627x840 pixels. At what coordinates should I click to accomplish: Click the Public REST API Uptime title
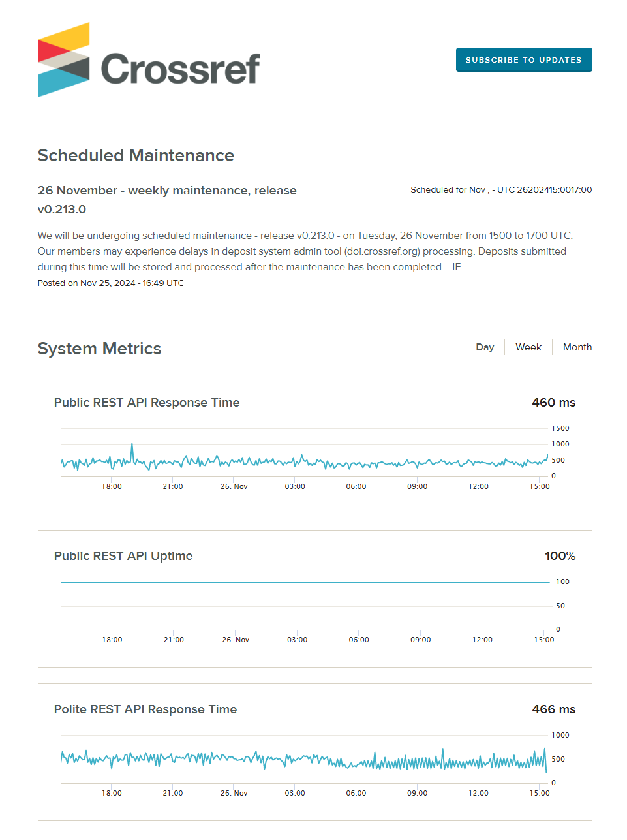123,556
